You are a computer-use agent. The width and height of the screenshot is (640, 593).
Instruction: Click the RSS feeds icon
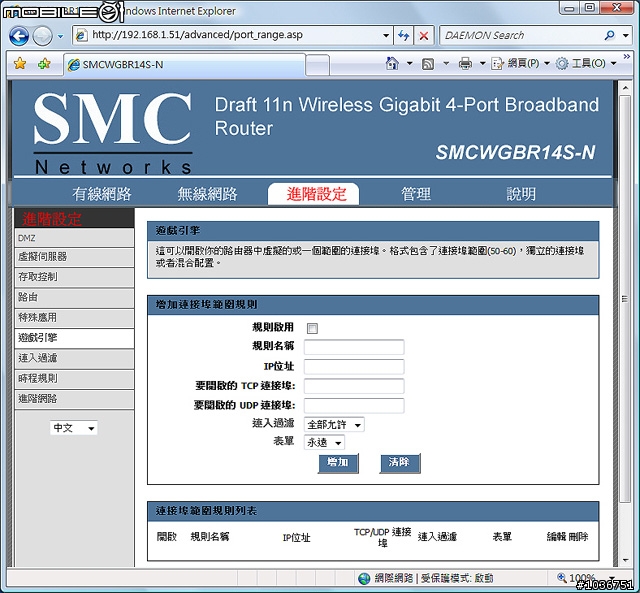coord(428,64)
